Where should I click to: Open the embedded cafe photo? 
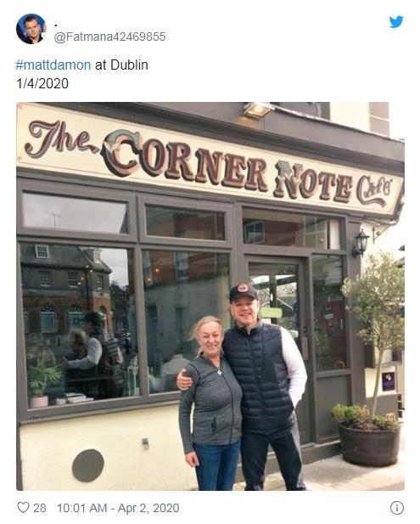tap(210, 296)
